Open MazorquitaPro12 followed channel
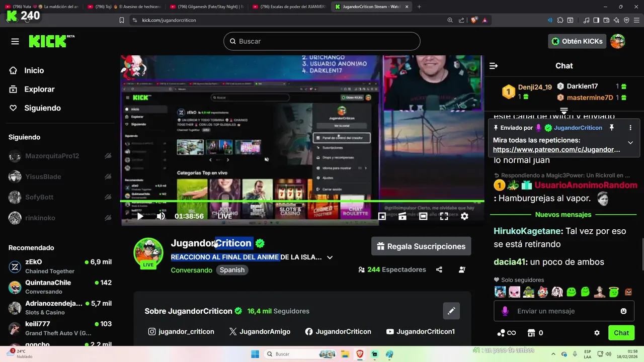The width and height of the screenshot is (644, 362). click(52, 156)
